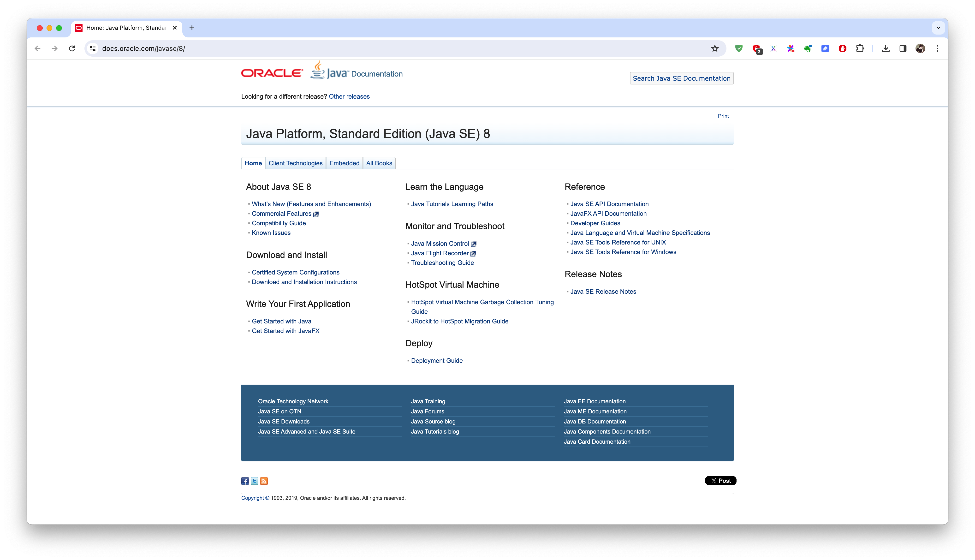The width and height of the screenshot is (975, 560).
Task: Click Java Forums footer link
Action: 427,411
